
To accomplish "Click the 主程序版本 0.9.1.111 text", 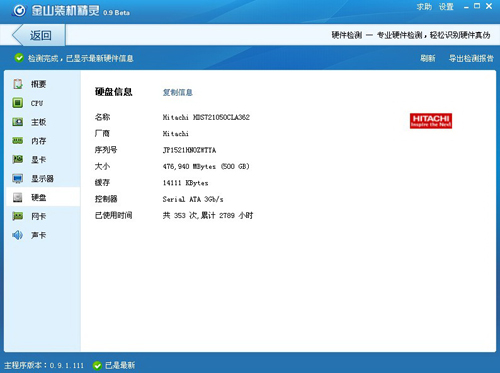I will [x=44, y=366].
